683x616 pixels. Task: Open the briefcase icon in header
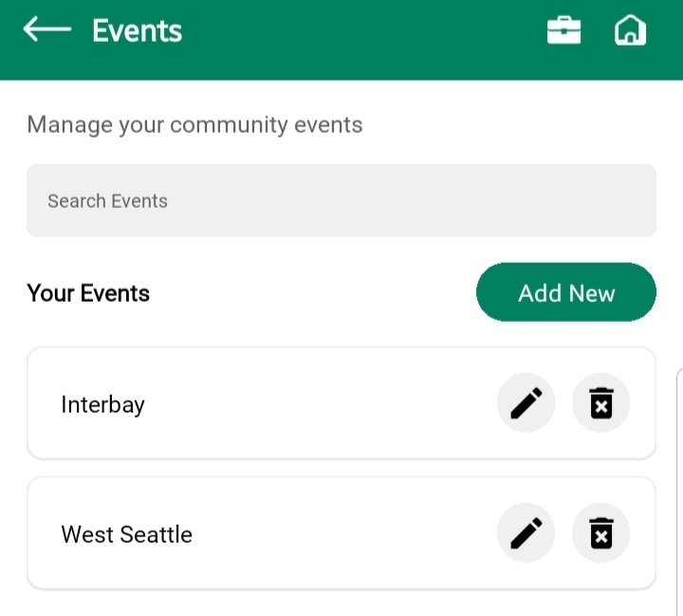click(x=563, y=31)
